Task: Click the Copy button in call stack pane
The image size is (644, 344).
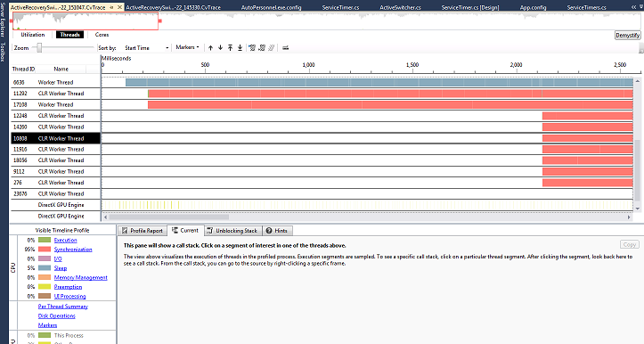Action: pos(630,244)
